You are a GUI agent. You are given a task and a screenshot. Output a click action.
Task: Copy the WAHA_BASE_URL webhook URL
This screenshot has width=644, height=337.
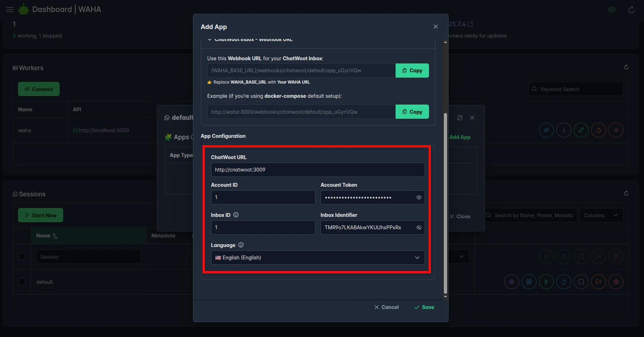point(412,71)
